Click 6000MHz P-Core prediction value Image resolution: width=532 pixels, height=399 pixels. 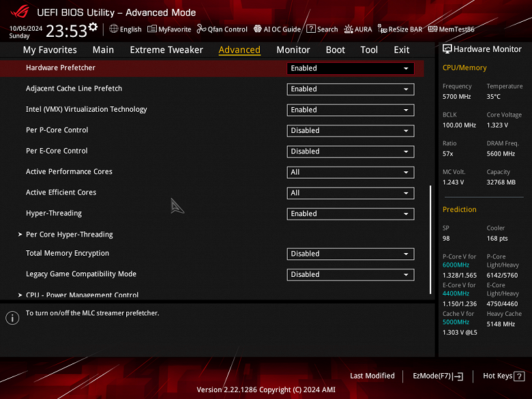[x=456, y=265]
